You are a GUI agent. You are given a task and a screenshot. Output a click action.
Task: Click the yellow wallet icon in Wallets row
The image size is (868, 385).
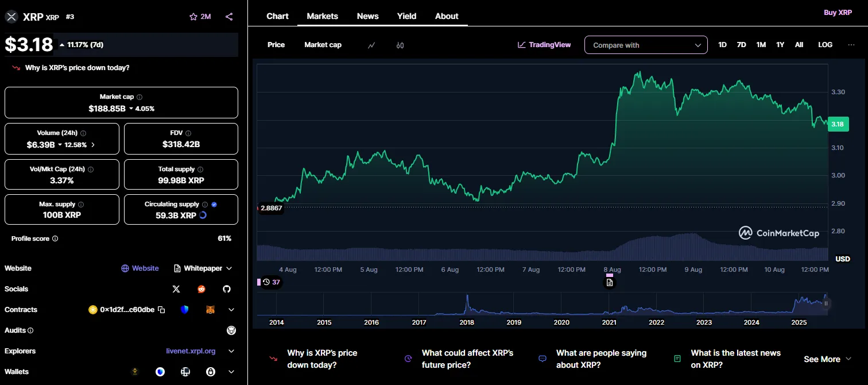(x=135, y=372)
